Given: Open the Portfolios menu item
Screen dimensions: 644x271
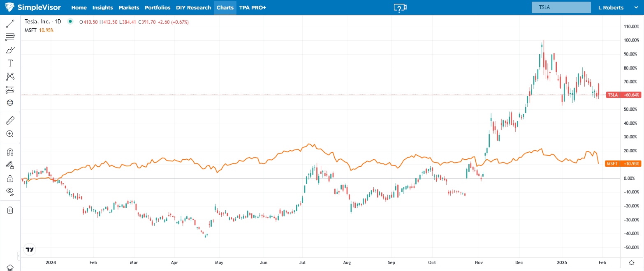Looking at the screenshot, I should 158,7.
